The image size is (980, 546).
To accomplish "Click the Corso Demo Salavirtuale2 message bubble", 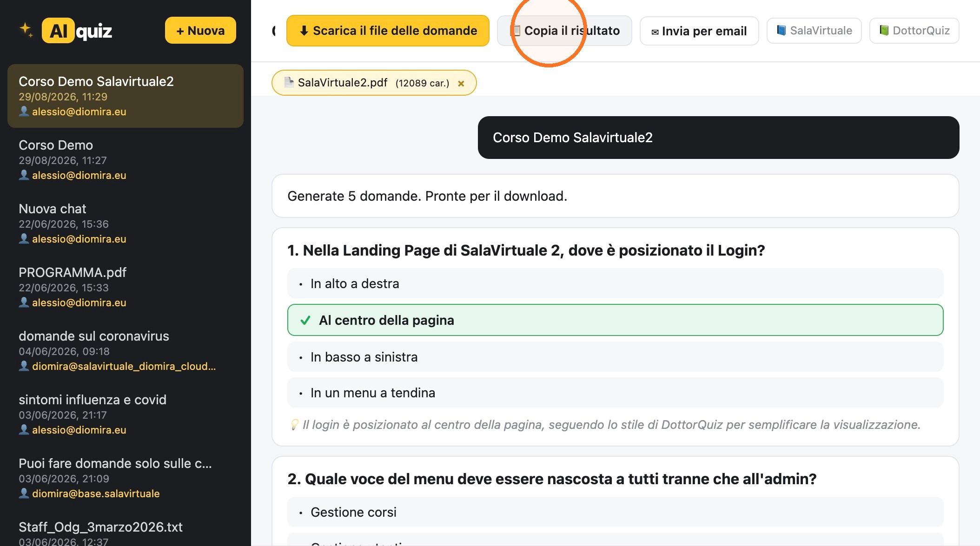I will [x=719, y=138].
